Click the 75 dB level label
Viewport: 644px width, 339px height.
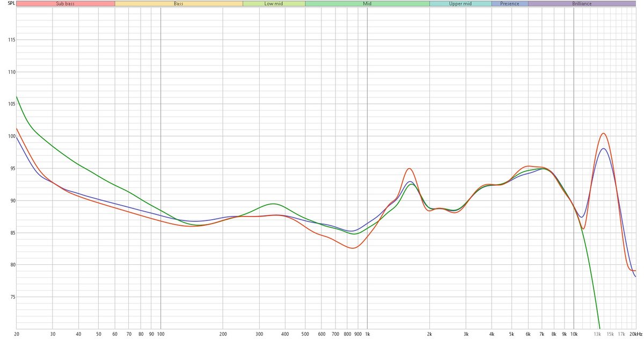click(10, 297)
